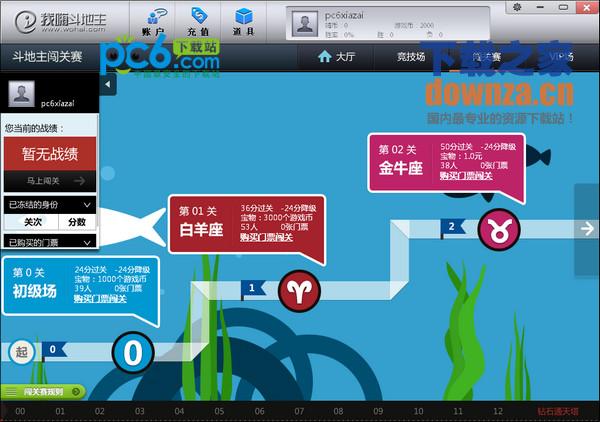Click the 充值 (Recharge) icon
Screen dimensions: 600x422
[200, 21]
